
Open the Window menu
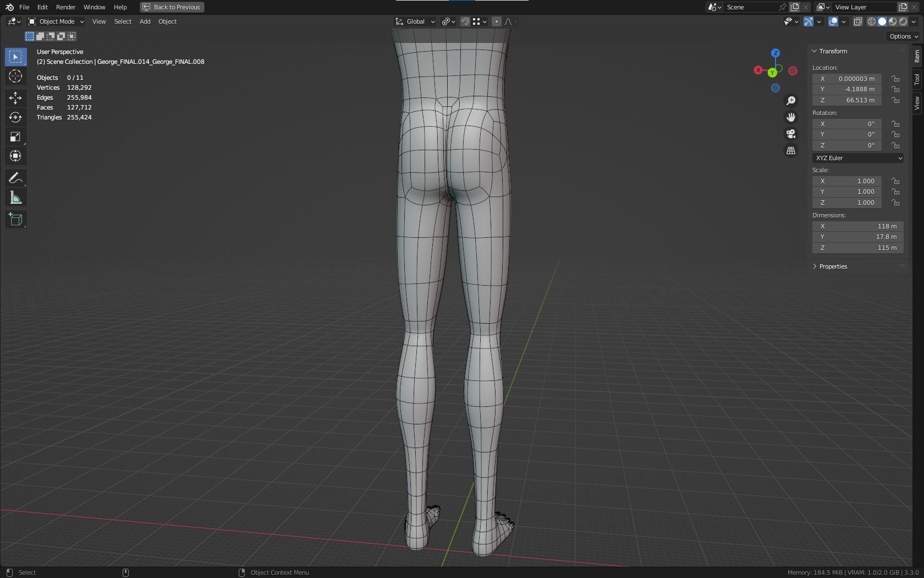[94, 7]
